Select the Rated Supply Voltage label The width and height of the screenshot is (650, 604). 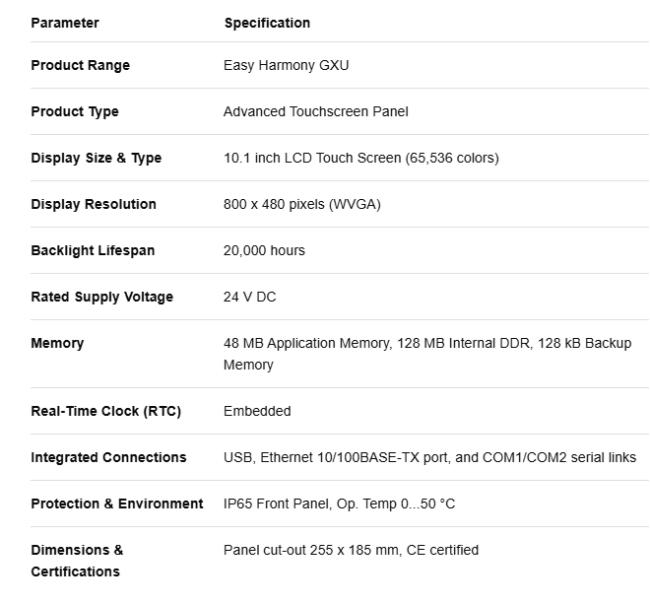(x=102, y=297)
